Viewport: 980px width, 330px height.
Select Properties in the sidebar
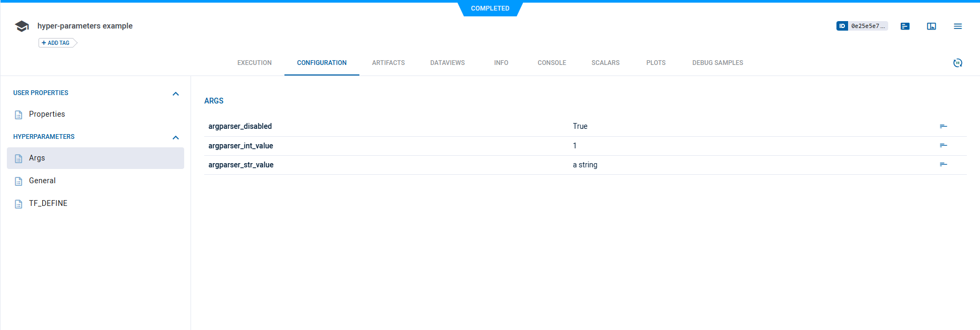pos(47,114)
